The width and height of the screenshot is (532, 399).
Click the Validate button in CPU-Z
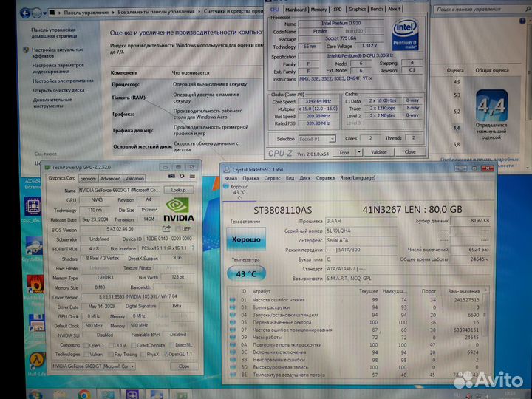point(379,152)
